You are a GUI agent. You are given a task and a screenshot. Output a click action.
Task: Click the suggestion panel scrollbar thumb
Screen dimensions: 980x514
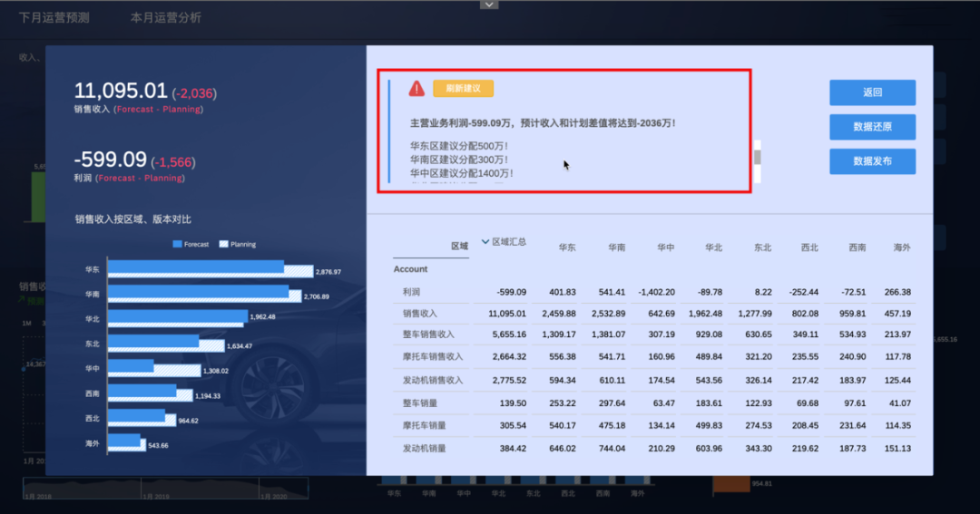click(x=758, y=158)
